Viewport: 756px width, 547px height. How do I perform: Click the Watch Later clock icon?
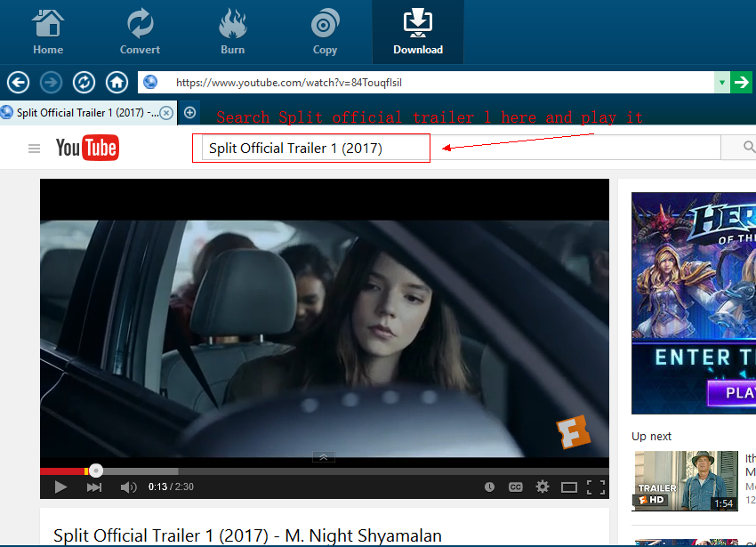(489, 487)
